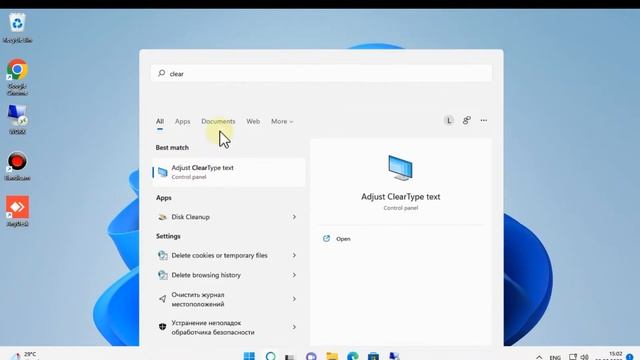Expand 'Delete cookies or temporary files' arrow
This screenshot has height=360, width=640.
coord(294,255)
